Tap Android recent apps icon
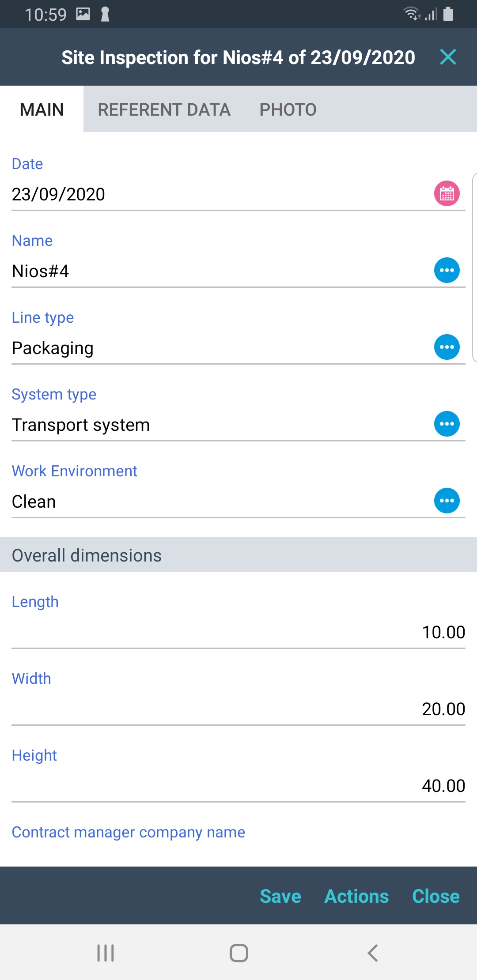The height and width of the screenshot is (980, 477). tap(106, 953)
